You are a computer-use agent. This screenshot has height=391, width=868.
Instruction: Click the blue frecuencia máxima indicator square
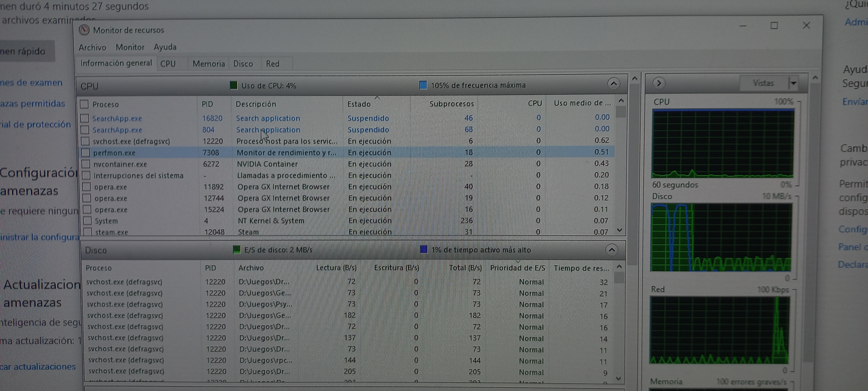[423, 85]
